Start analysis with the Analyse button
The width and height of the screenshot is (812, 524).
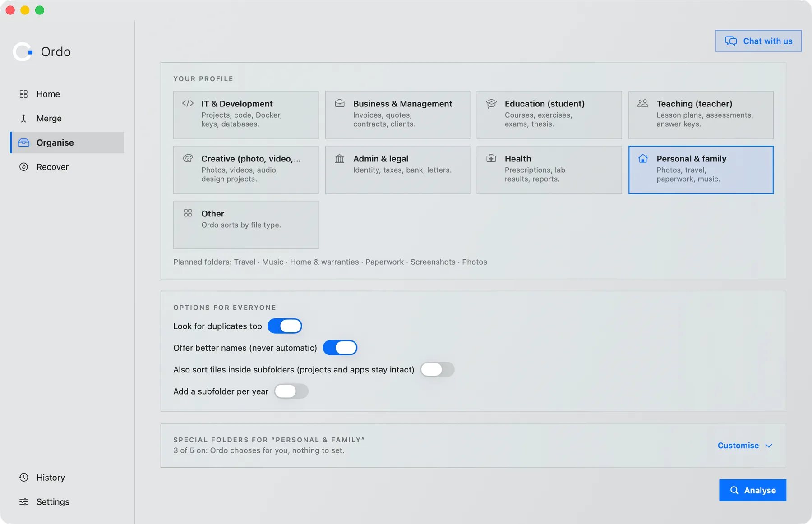pyautogui.click(x=752, y=490)
